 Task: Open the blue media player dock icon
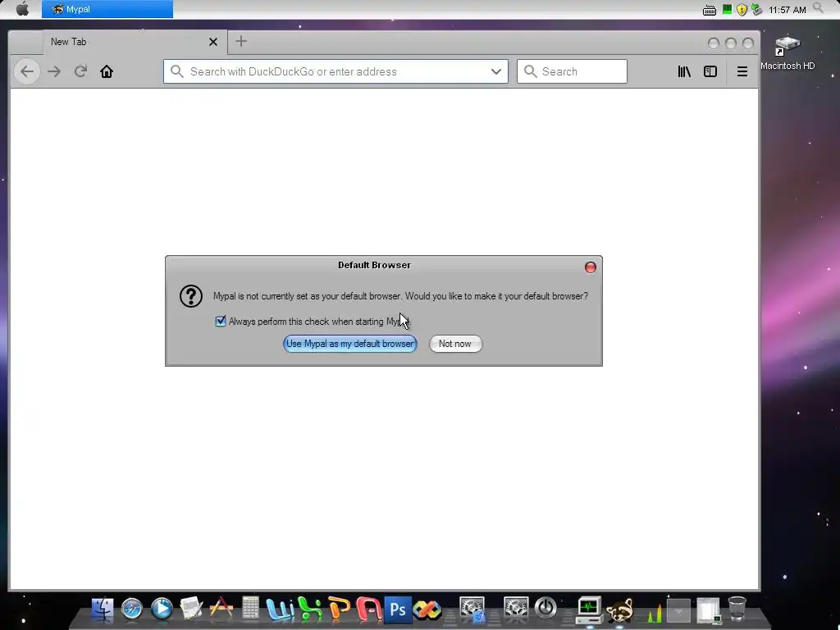(x=162, y=609)
